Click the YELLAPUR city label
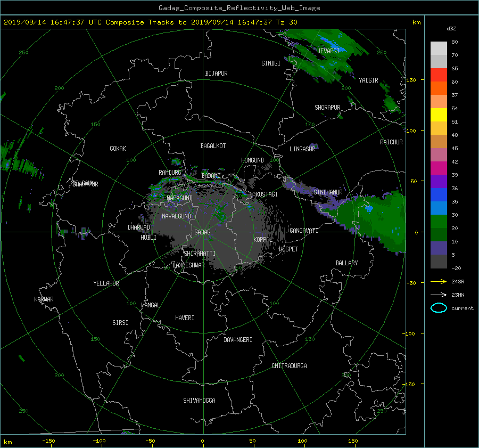This screenshot has height=448, width=479. [106, 283]
